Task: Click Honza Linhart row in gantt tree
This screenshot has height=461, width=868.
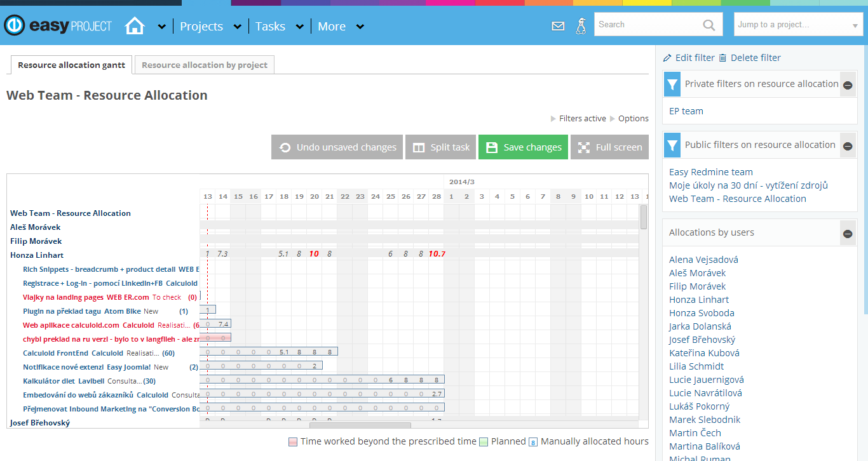Action: [37, 255]
